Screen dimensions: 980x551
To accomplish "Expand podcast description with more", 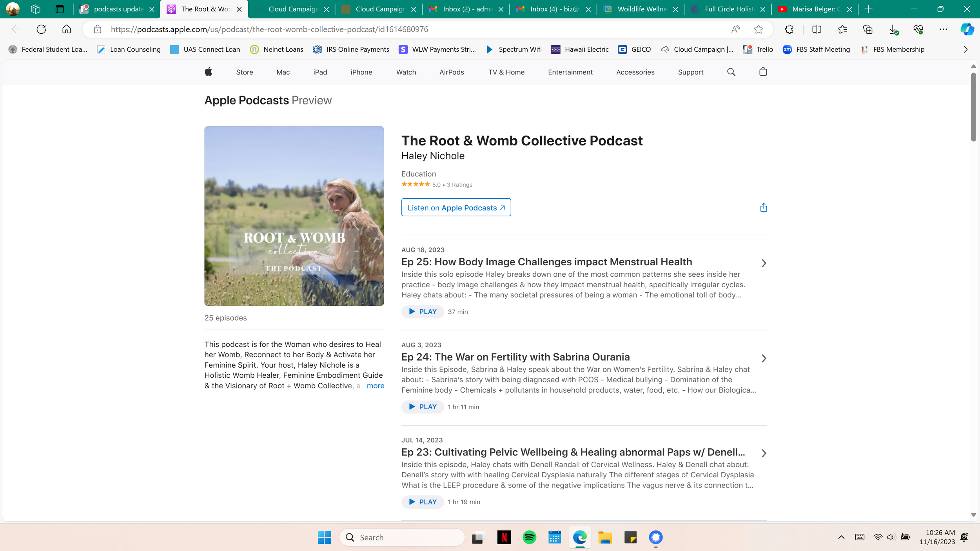I will (375, 386).
